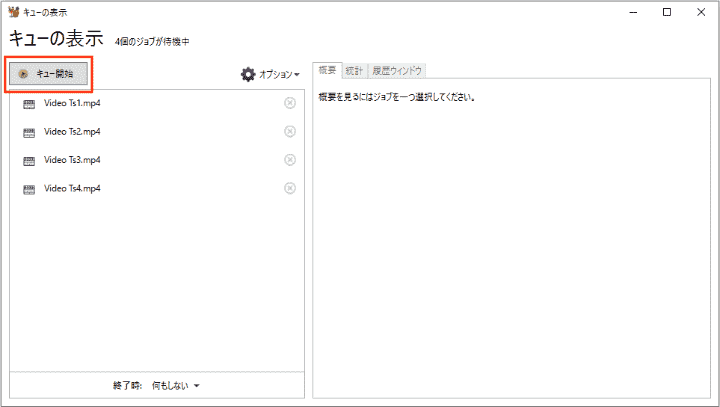Remove Video Ts1.mp4 from the queue
The height and width of the screenshot is (407, 720).
pyautogui.click(x=290, y=103)
